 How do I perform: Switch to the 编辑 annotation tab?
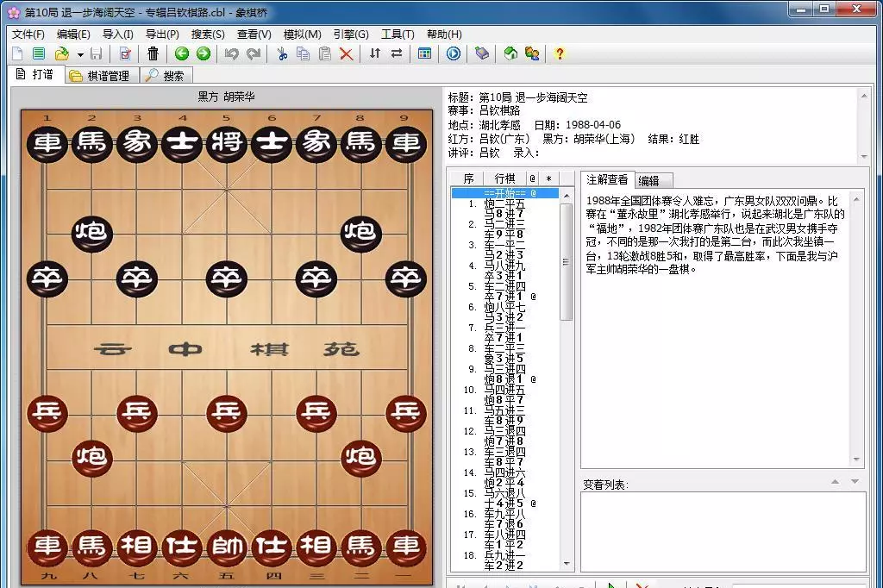[x=649, y=180]
